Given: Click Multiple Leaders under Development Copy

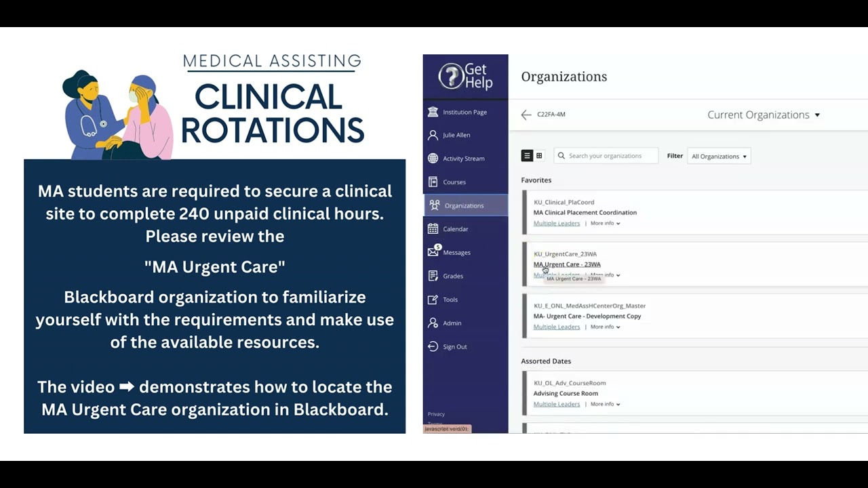Looking at the screenshot, I should [x=557, y=327].
